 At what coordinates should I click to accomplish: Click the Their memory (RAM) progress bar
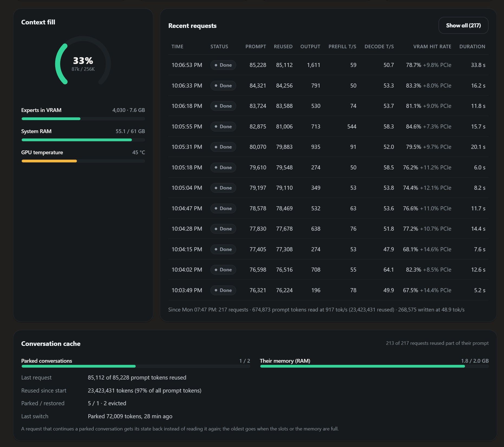374,366
